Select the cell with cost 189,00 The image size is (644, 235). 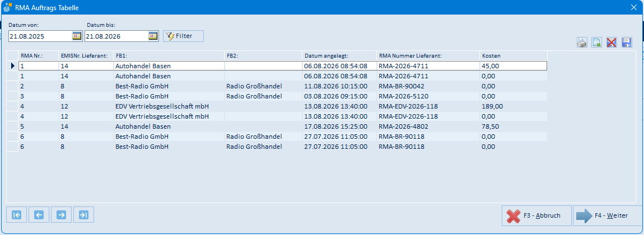point(513,106)
